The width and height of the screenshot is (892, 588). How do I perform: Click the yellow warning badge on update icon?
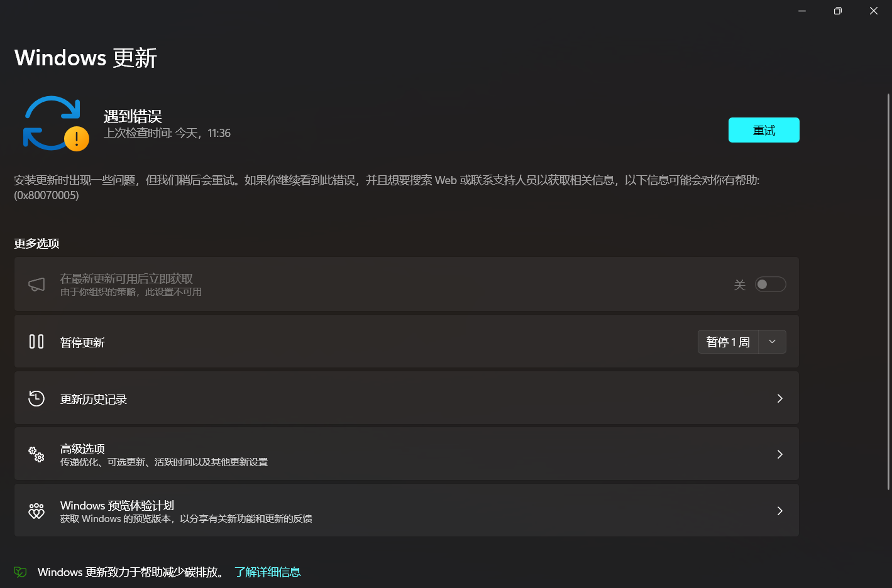[77, 138]
